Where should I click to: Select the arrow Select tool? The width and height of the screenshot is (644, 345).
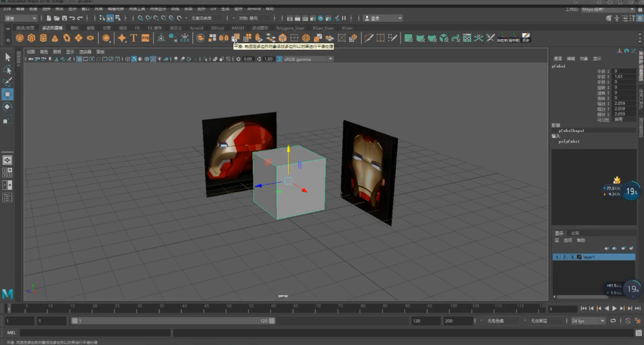tap(7, 57)
